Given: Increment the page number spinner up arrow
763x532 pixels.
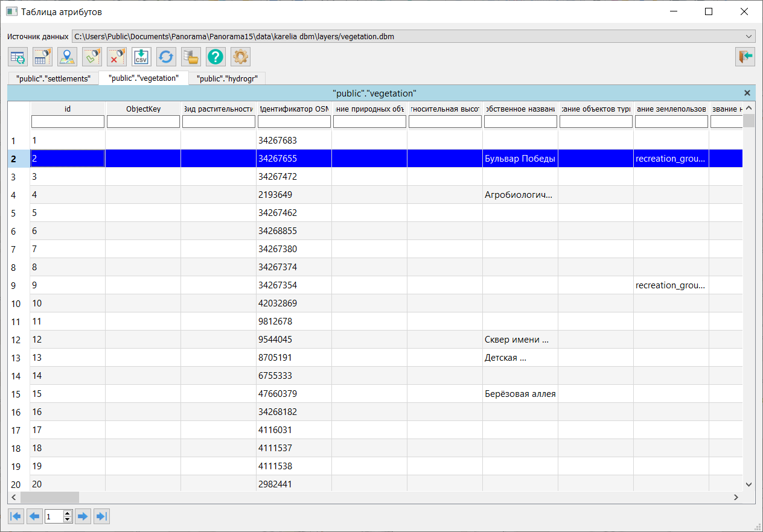Looking at the screenshot, I should pos(68,513).
